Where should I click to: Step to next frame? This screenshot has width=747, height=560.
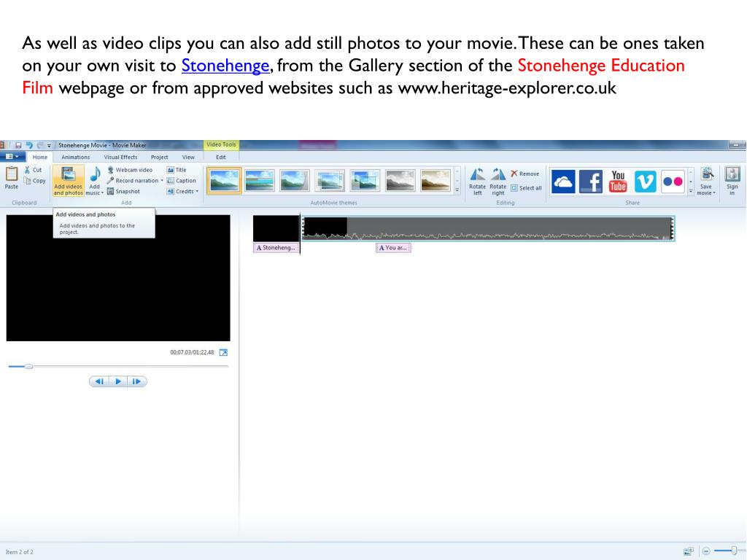(136, 381)
